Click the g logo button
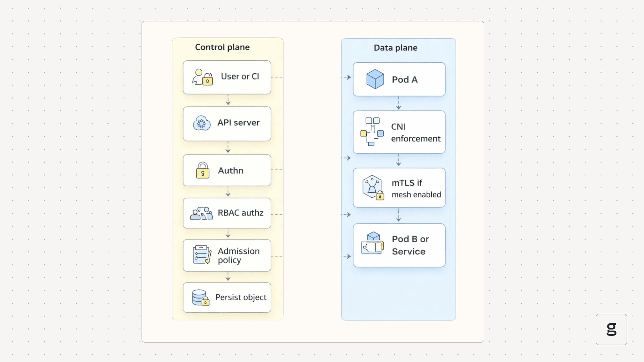 tap(611, 329)
